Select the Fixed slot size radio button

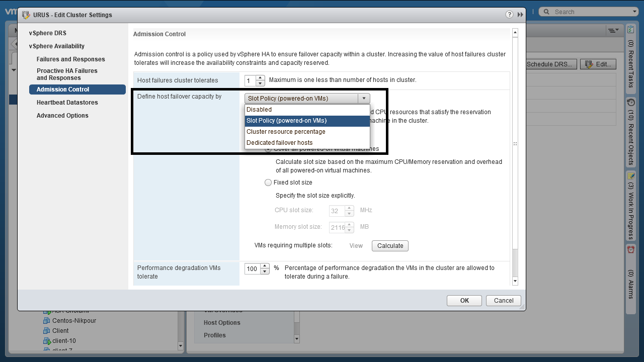(x=268, y=183)
